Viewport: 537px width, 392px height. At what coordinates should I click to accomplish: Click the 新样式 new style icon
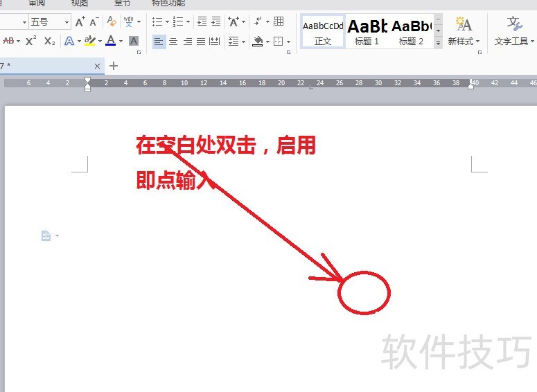click(x=464, y=25)
